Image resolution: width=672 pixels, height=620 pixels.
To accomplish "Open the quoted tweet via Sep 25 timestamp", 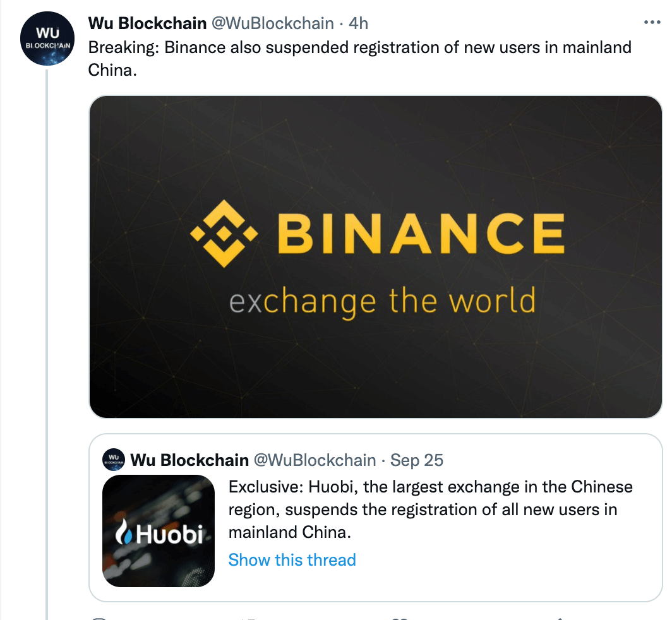I will (x=417, y=460).
